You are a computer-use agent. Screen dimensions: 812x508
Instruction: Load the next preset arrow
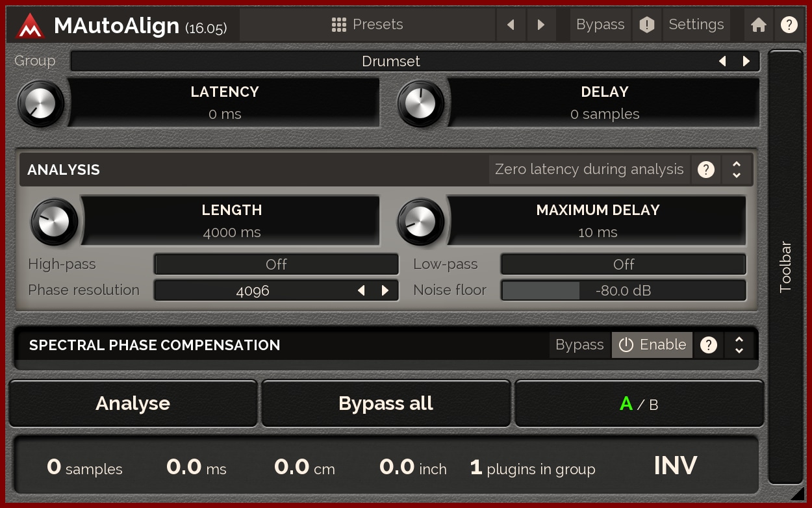[540, 25]
